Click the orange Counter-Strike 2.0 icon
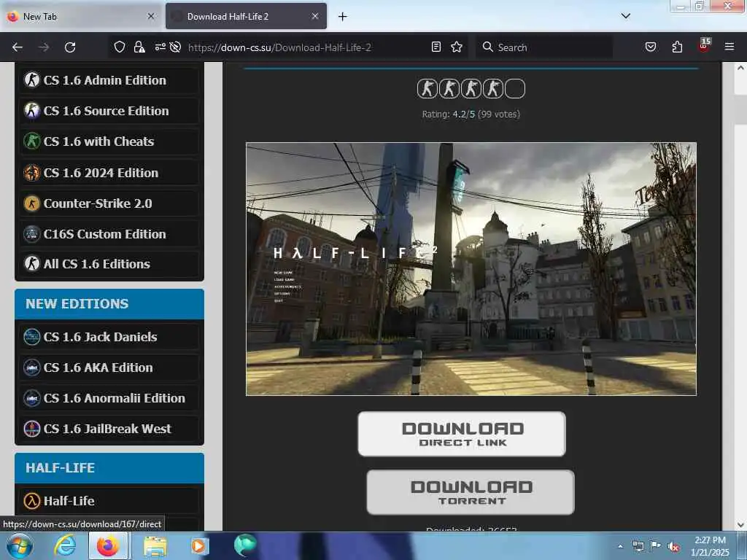The width and height of the screenshot is (747, 560). (32, 203)
